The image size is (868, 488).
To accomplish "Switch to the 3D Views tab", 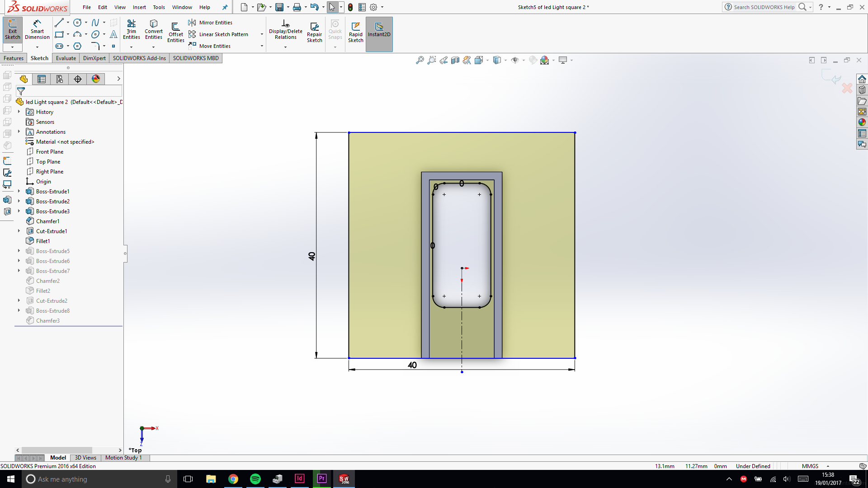I will [85, 458].
